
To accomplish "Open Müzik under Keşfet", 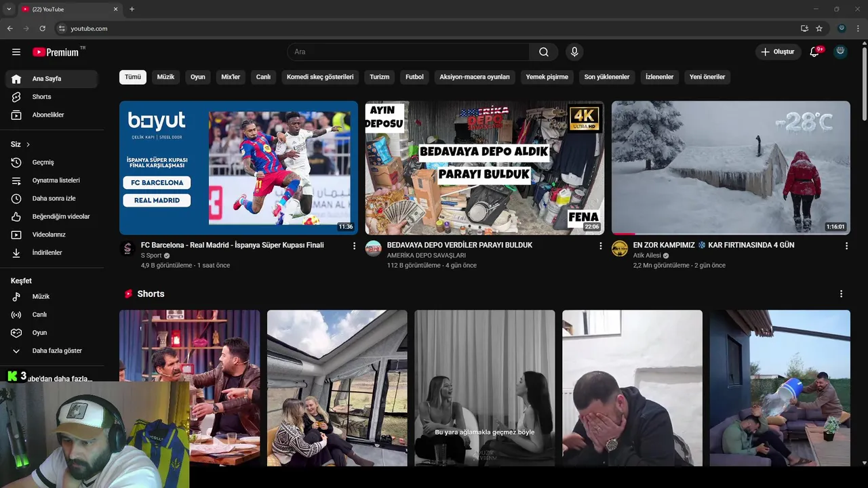I will (x=52, y=297).
